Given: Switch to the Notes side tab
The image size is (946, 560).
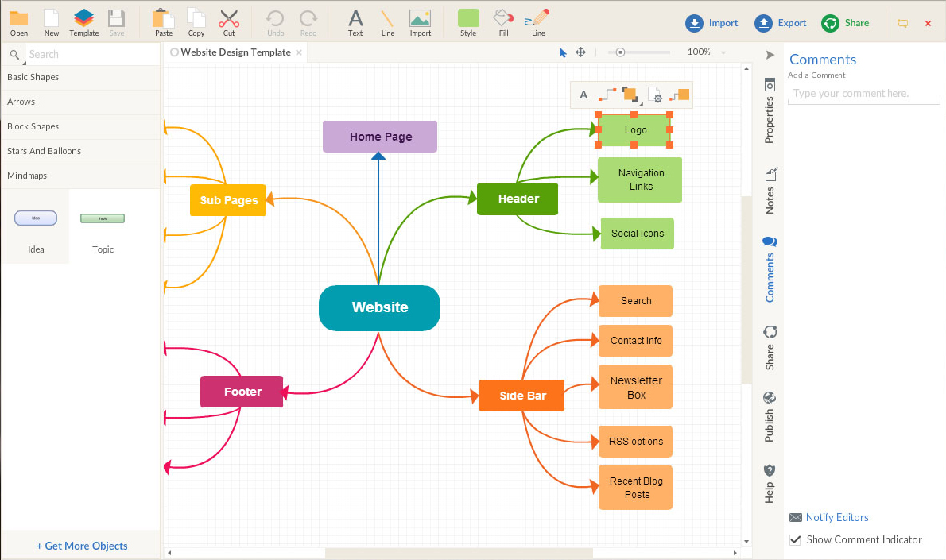Looking at the screenshot, I should point(770,191).
